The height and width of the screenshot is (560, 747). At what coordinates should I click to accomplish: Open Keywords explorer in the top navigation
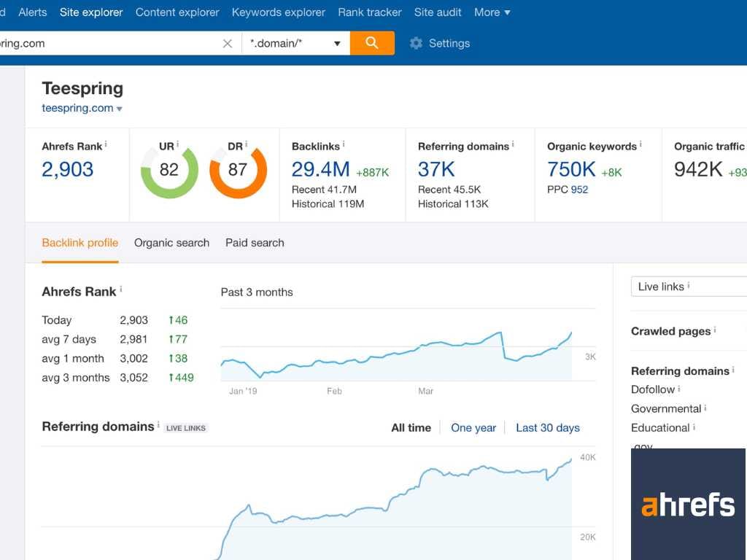click(279, 12)
